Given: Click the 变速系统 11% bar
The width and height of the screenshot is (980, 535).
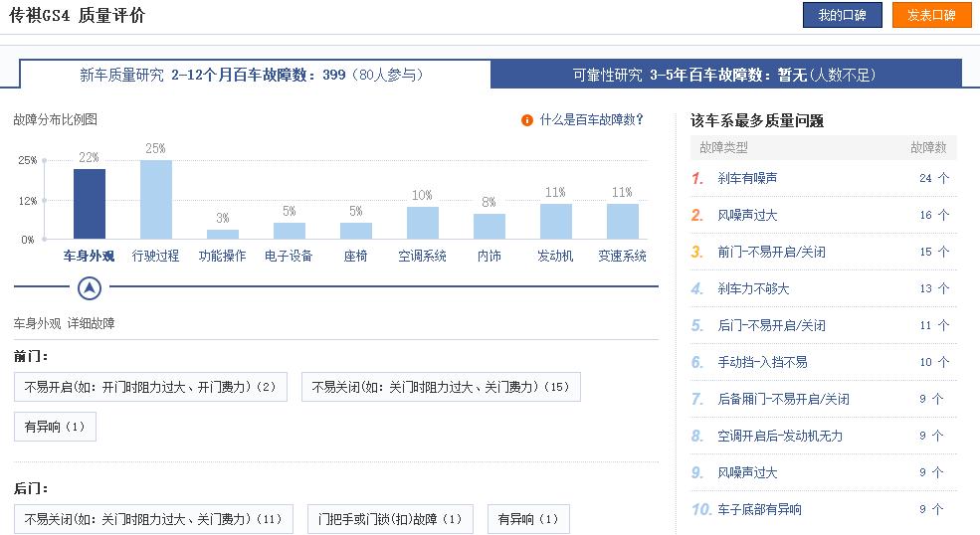Looking at the screenshot, I should click(623, 221).
